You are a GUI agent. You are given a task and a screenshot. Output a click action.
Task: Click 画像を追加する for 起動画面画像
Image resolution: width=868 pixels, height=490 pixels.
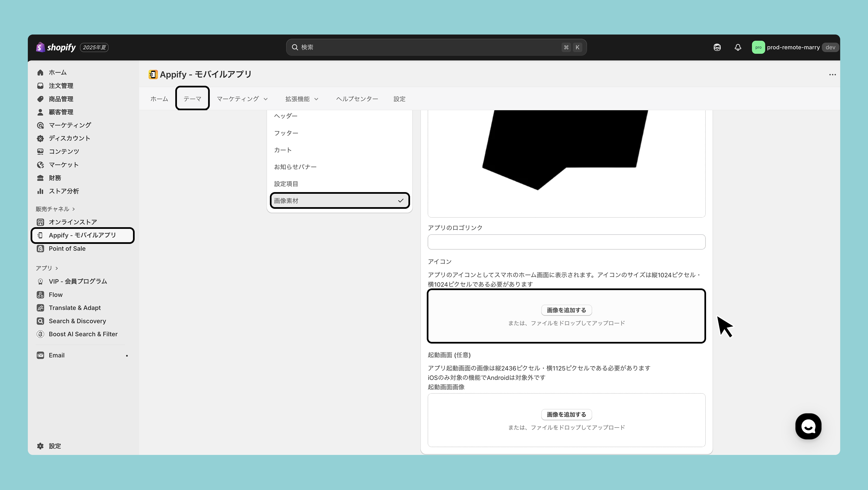click(566, 414)
